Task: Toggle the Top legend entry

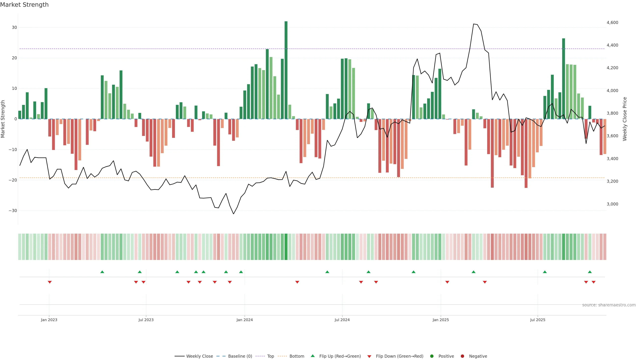Action: point(271,356)
